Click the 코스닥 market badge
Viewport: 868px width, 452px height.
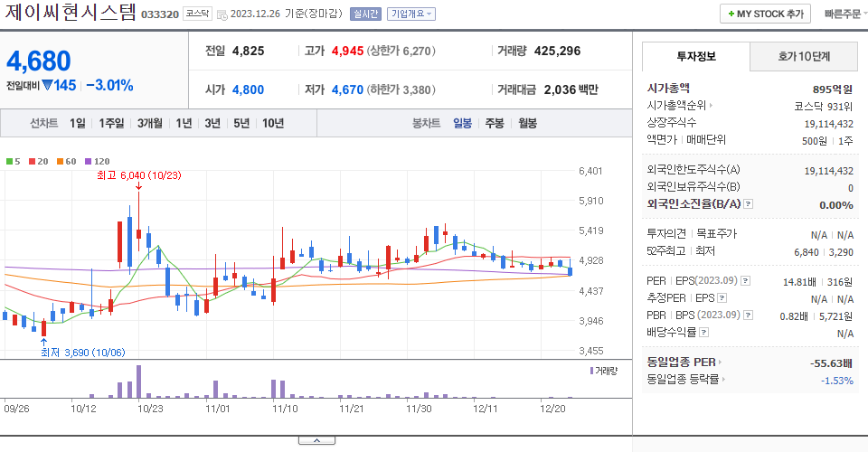198,14
